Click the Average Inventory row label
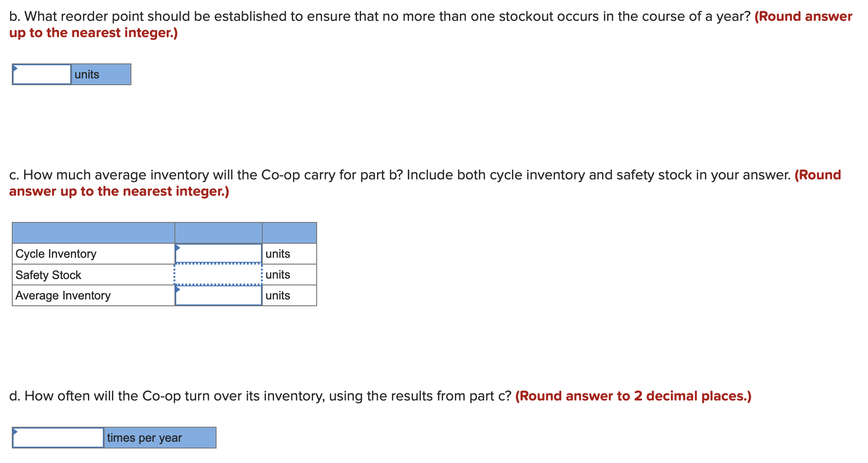Screen dimensions: 868x463 pos(63,295)
